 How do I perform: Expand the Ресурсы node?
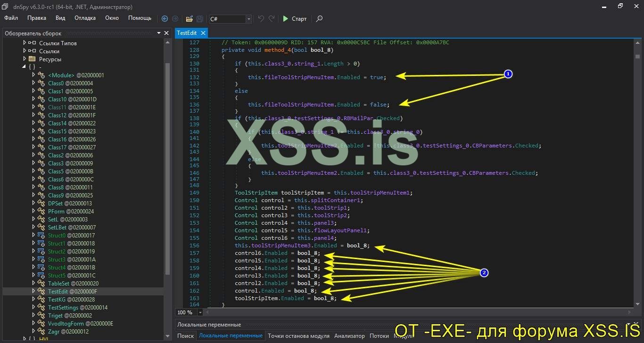click(25, 59)
